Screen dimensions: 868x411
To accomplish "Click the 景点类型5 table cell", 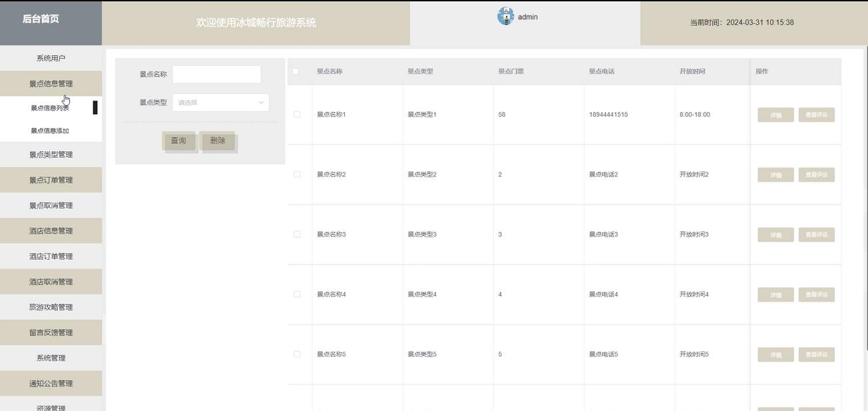I will [422, 354].
